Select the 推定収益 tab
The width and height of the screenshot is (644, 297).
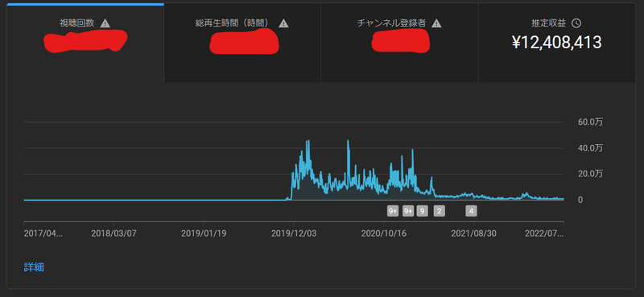[557, 43]
